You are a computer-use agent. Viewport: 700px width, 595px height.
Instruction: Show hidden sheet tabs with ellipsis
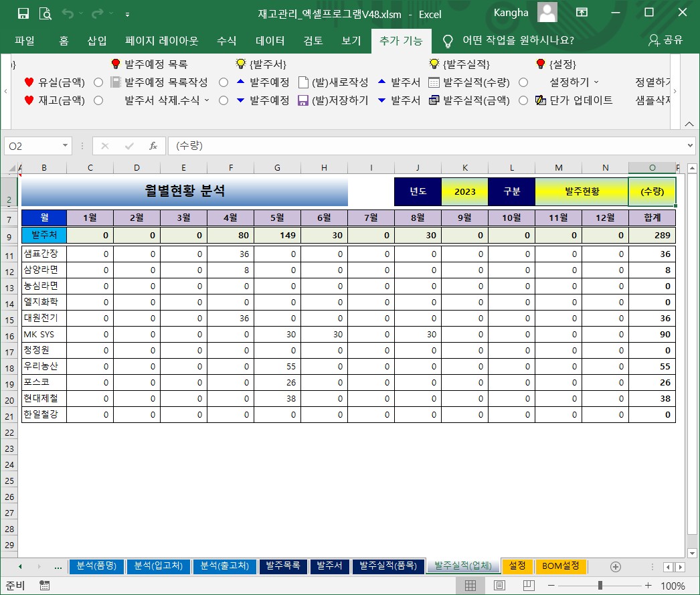58,567
